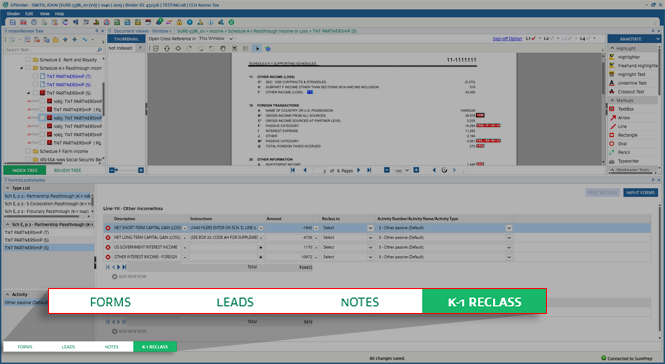Switch to the REVIEW TREE tab
The height and width of the screenshot is (364, 665).
pos(67,170)
